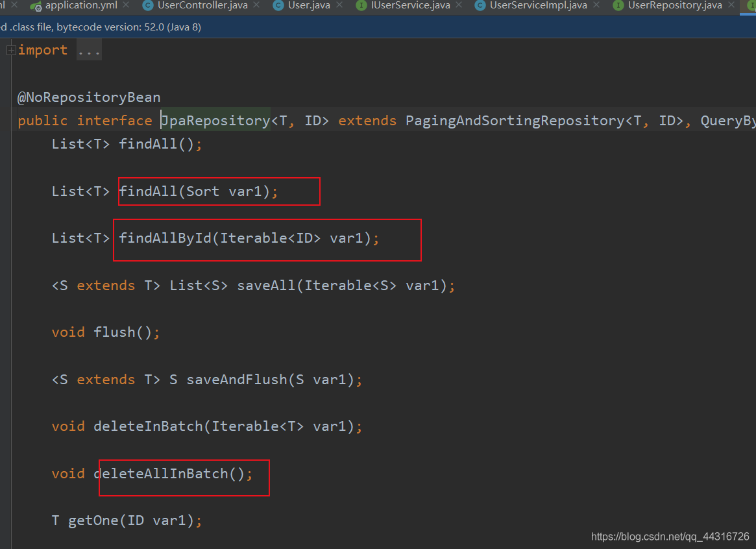The image size is (756, 549).
Task: Click the interface keyword in the declaration
Action: [x=115, y=121]
